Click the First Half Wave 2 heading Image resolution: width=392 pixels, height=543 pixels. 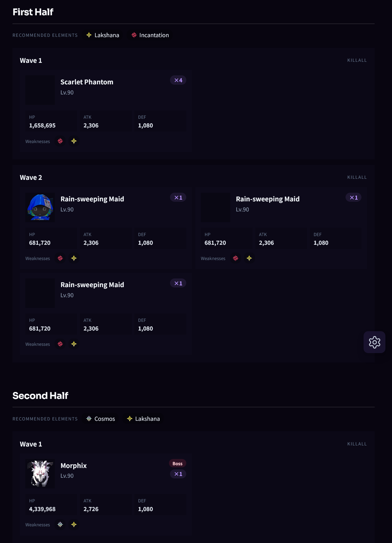click(31, 177)
